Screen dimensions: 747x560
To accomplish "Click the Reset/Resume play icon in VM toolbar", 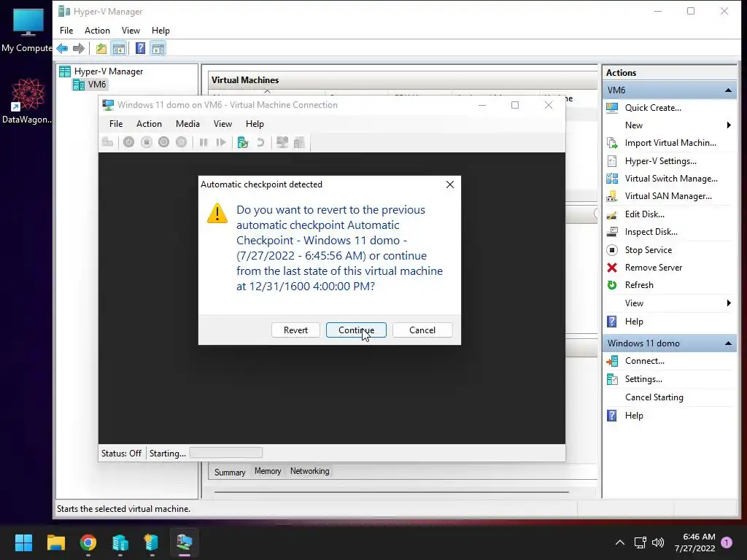I will [x=220, y=142].
